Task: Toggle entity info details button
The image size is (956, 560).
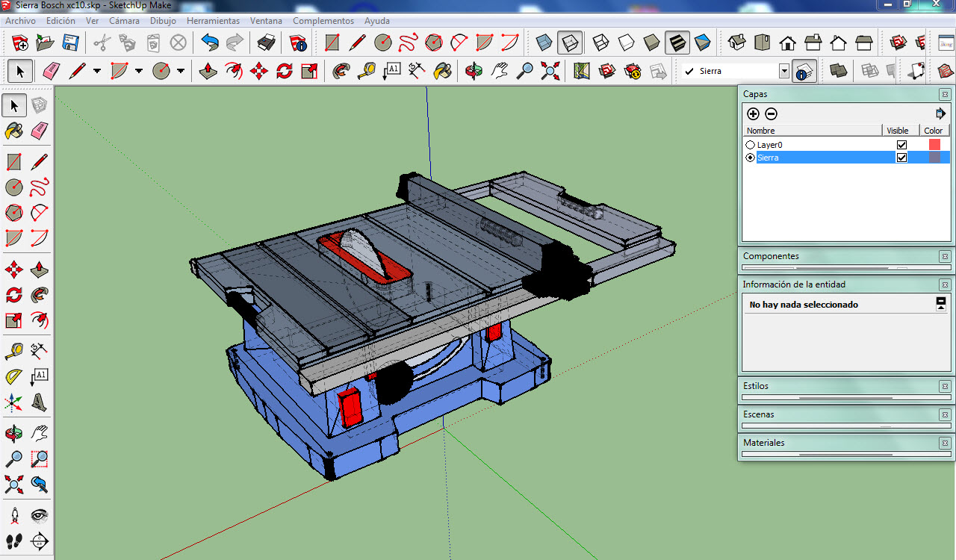Action: 941,304
